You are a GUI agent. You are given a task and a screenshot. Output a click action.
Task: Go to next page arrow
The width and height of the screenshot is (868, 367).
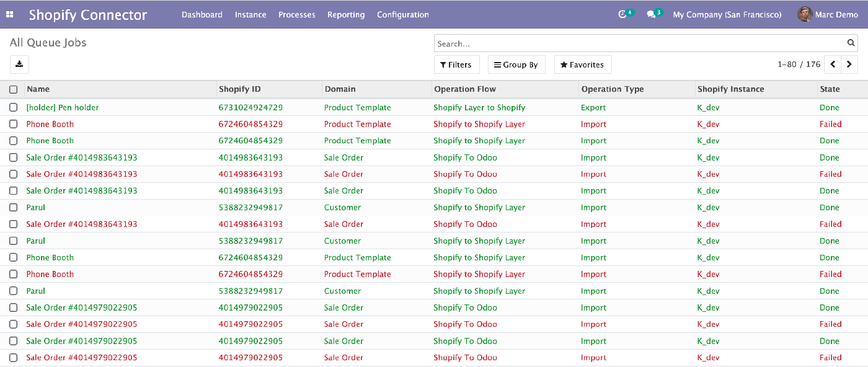[849, 64]
